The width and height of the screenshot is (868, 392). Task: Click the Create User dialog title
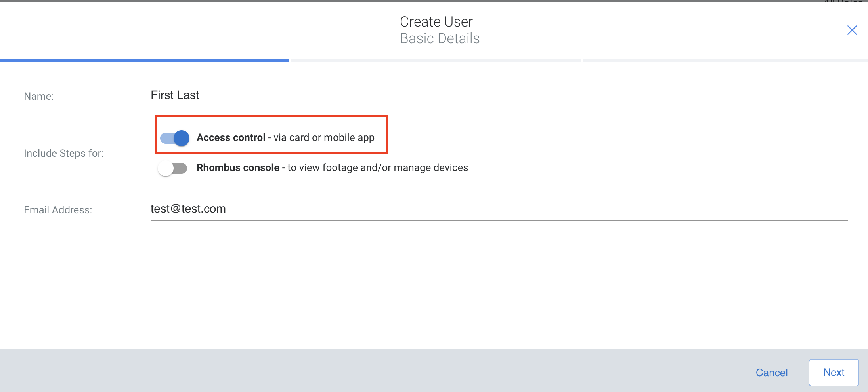tap(436, 21)
